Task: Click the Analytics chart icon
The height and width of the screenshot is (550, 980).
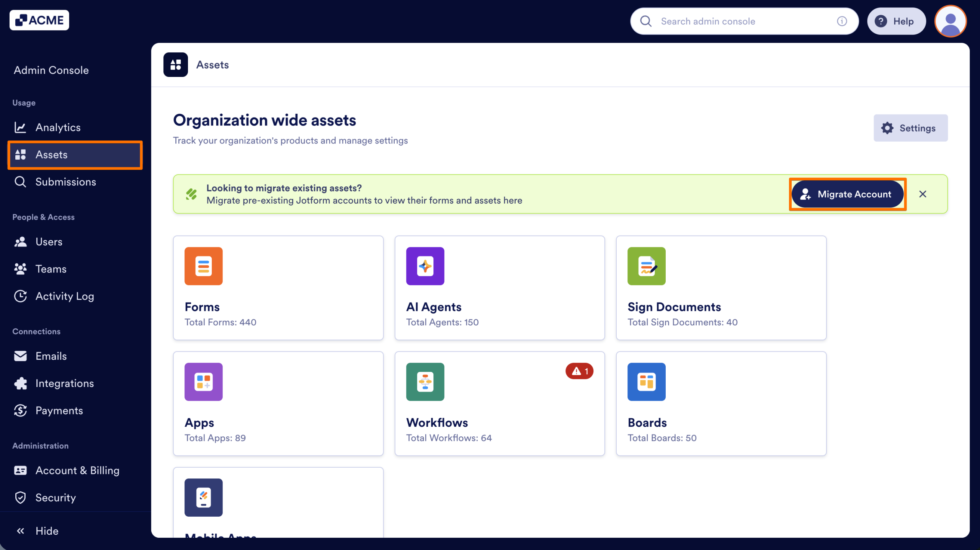Action: coord(20,127)
